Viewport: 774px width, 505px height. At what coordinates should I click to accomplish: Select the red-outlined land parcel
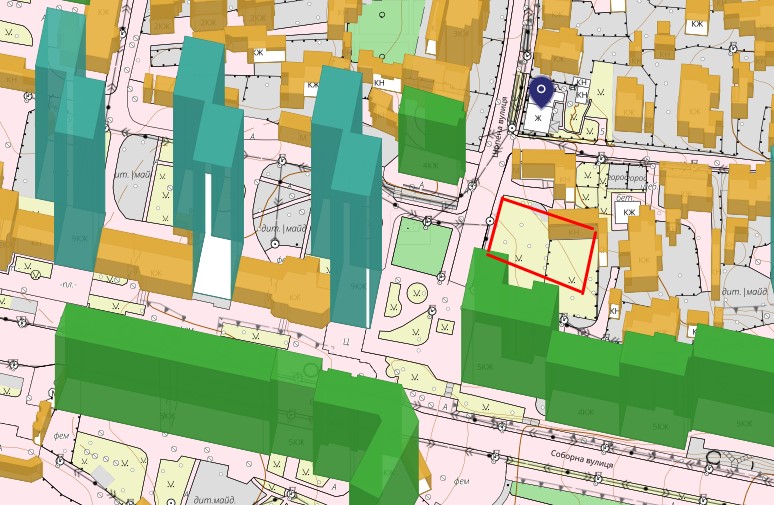point(542,244)
